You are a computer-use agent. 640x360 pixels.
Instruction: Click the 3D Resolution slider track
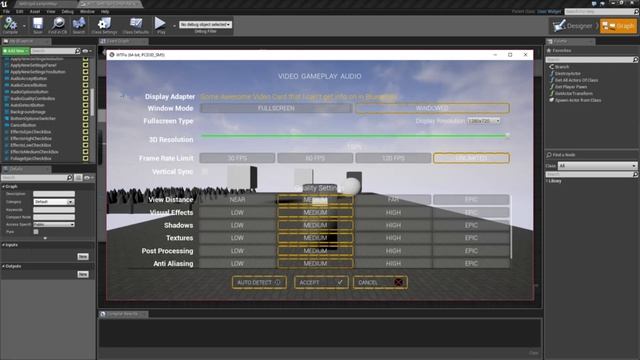(x=354, y=136)
